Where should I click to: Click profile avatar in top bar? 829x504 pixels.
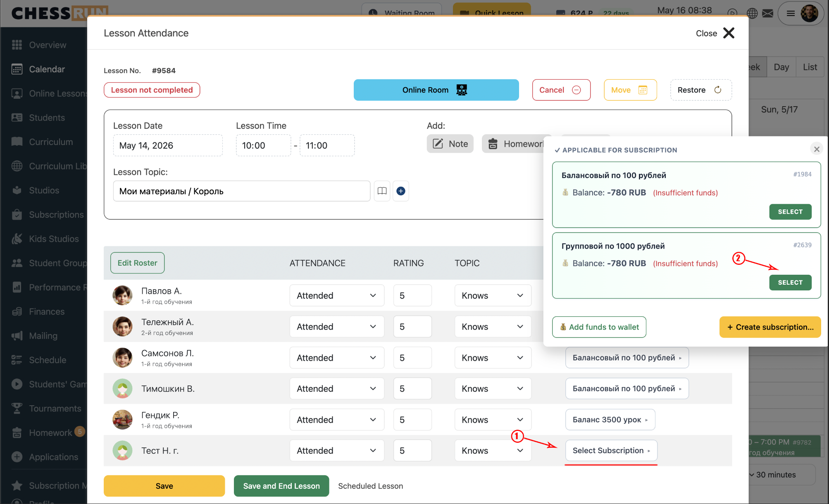[809, 13]
